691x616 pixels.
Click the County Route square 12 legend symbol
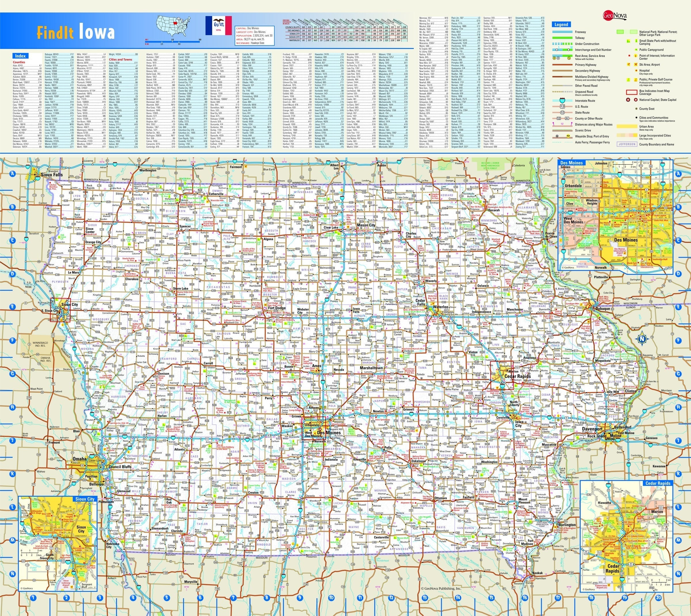pyautogui.click(x=559, y=119)
